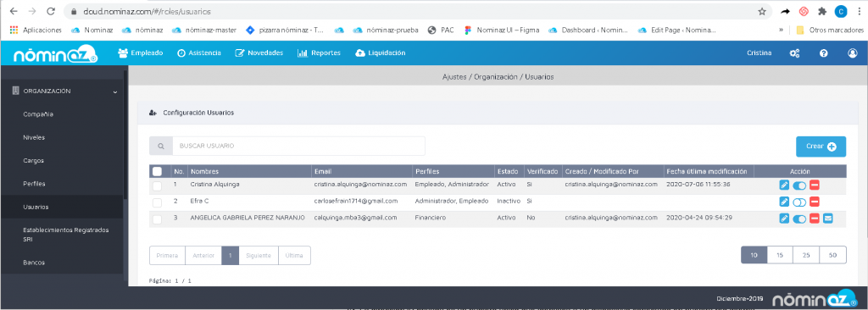This screenshot has width=868, height=310.
Task: Open the Novedades menu
Action: click(x=259, y=53)
